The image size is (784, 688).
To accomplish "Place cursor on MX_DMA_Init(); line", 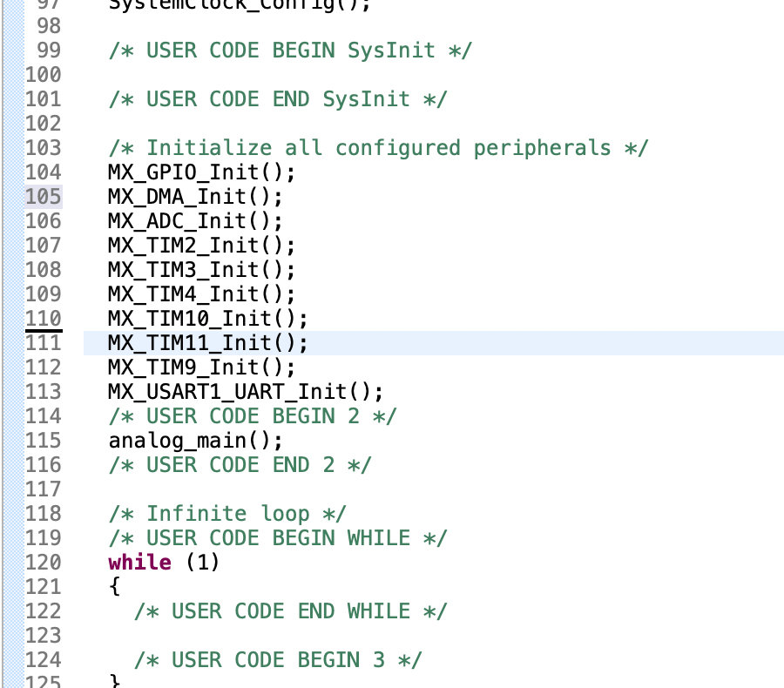I will (195, 197).
